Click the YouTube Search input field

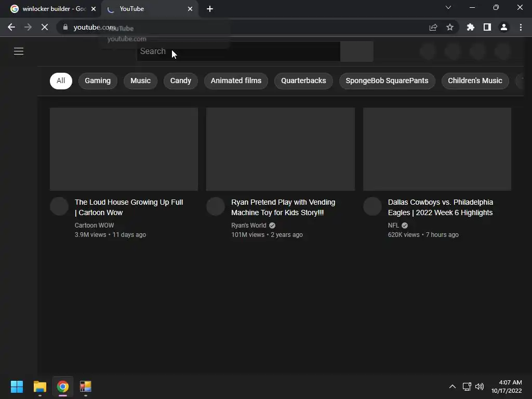pos(238,51)
